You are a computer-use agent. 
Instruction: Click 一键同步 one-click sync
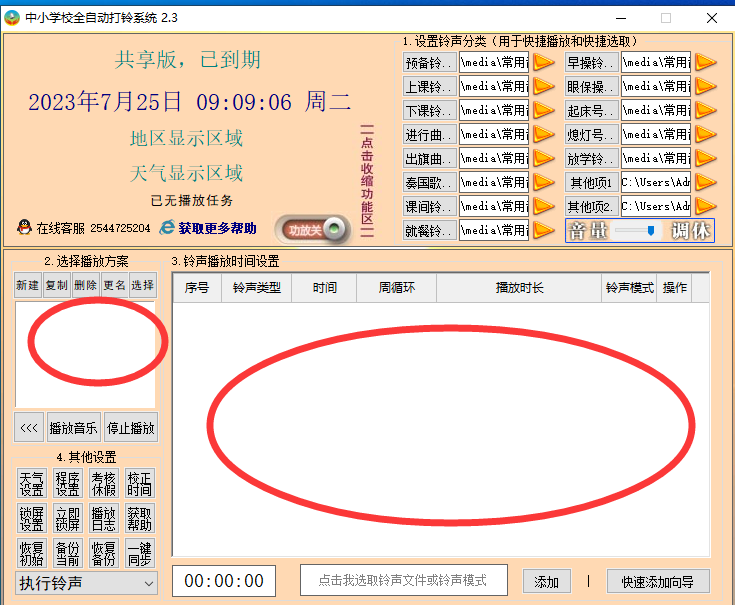(x=140, y=553)
